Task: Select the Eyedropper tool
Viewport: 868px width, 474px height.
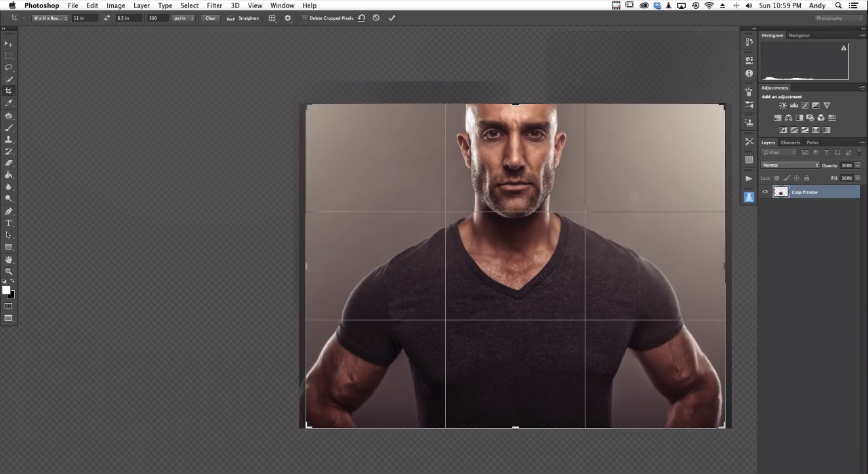Action: (x=9, y=103)
